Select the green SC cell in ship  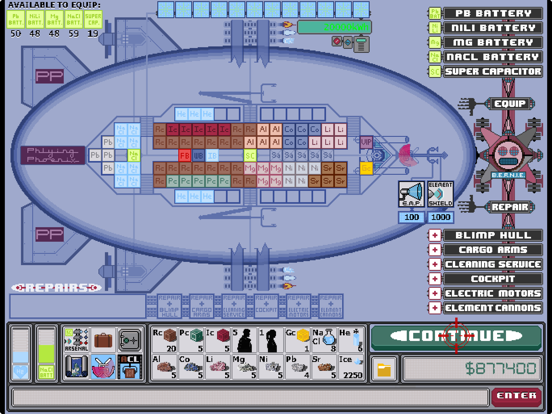click(250, 156)
